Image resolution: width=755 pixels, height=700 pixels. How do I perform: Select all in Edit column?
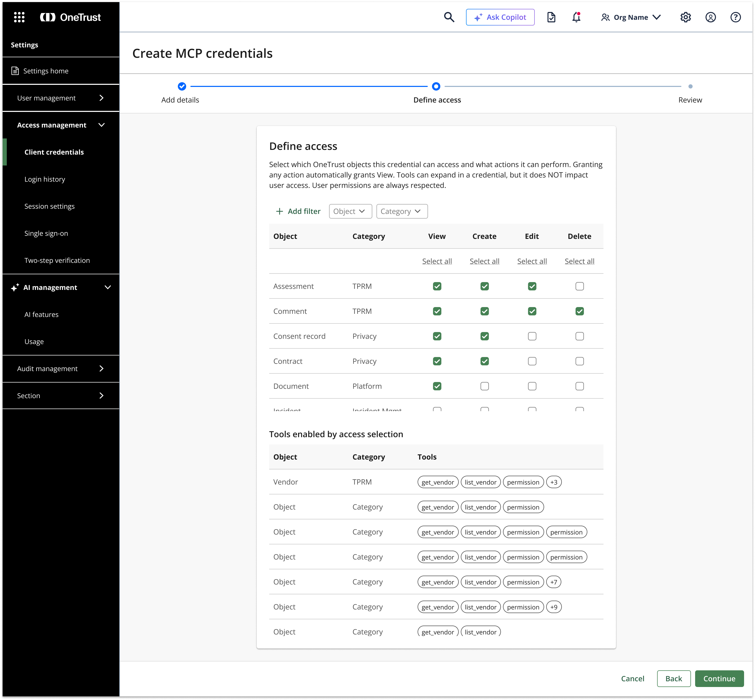coord(532,261)
